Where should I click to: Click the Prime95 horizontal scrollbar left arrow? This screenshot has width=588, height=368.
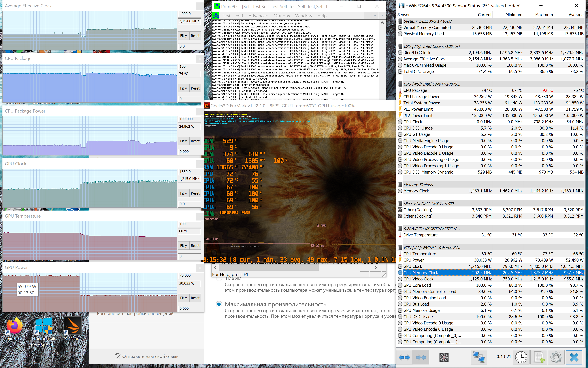215,267
